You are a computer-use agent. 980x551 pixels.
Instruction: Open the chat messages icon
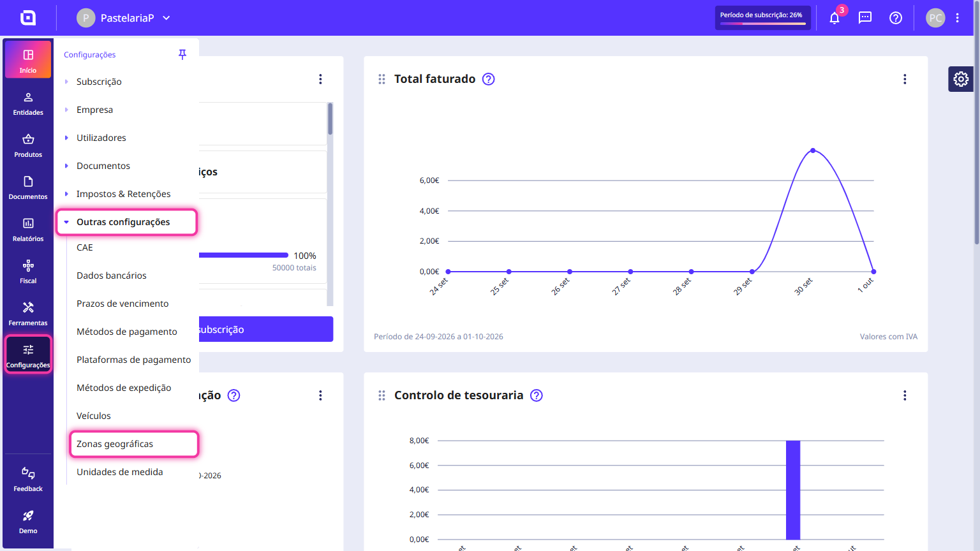point(865,18)
